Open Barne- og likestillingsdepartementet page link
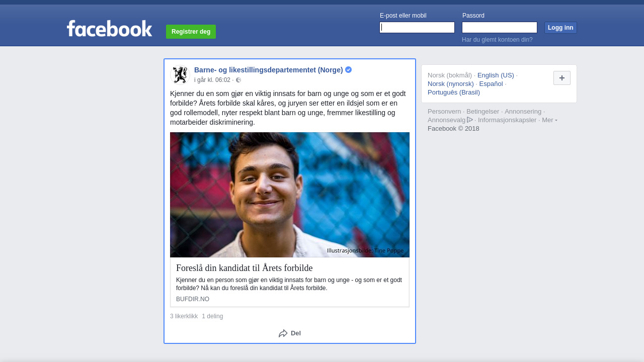Viewport: 644px width, 362px height. pos(269,70)
